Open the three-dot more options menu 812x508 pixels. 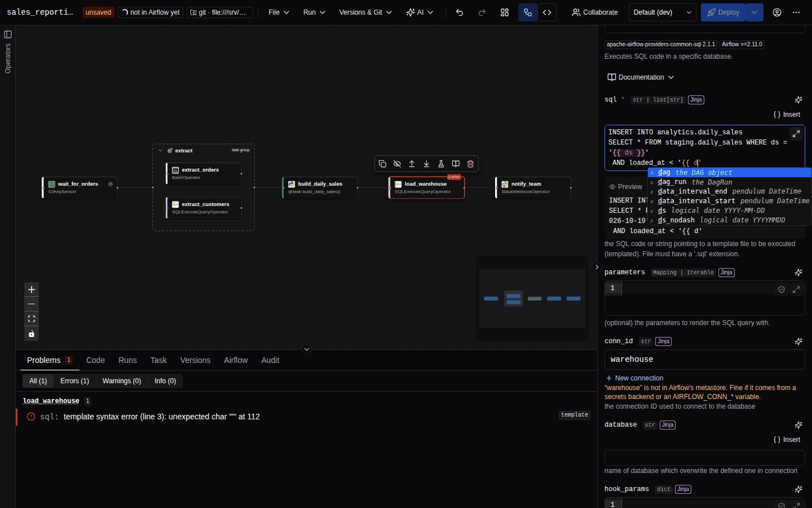(796, 12)
